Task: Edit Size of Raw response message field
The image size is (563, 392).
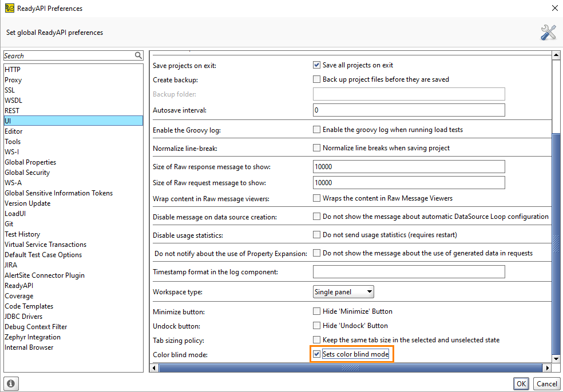Action: 409,166
